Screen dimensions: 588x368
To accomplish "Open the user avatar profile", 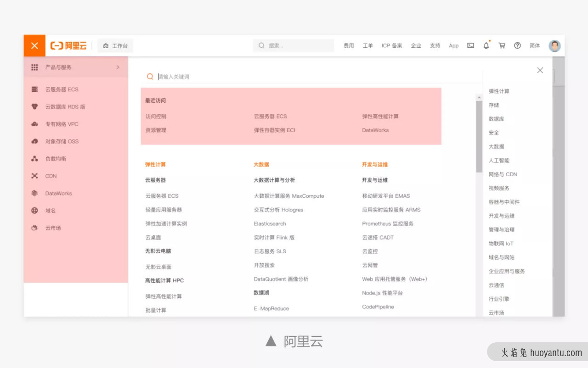I will pos(555,45).
